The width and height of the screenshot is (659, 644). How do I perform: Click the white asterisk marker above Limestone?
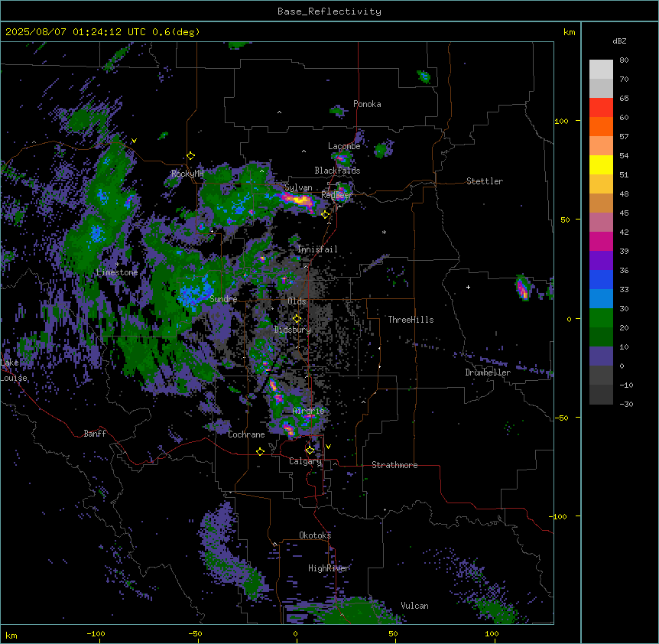point(117,265)
